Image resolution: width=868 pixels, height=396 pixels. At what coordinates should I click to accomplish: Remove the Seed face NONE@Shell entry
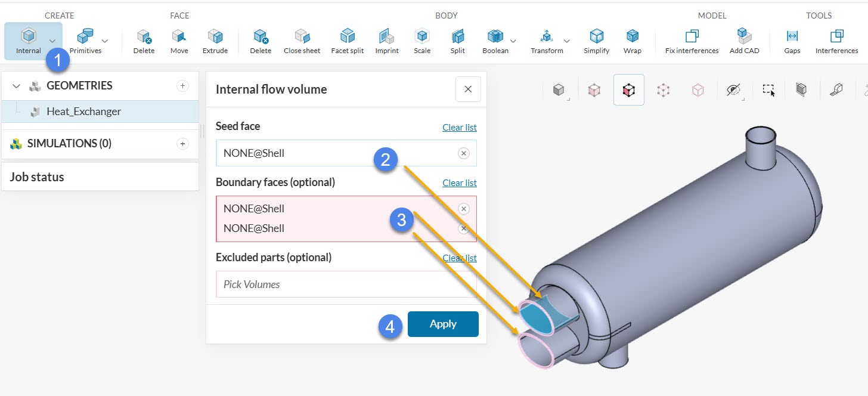[463, 153]
